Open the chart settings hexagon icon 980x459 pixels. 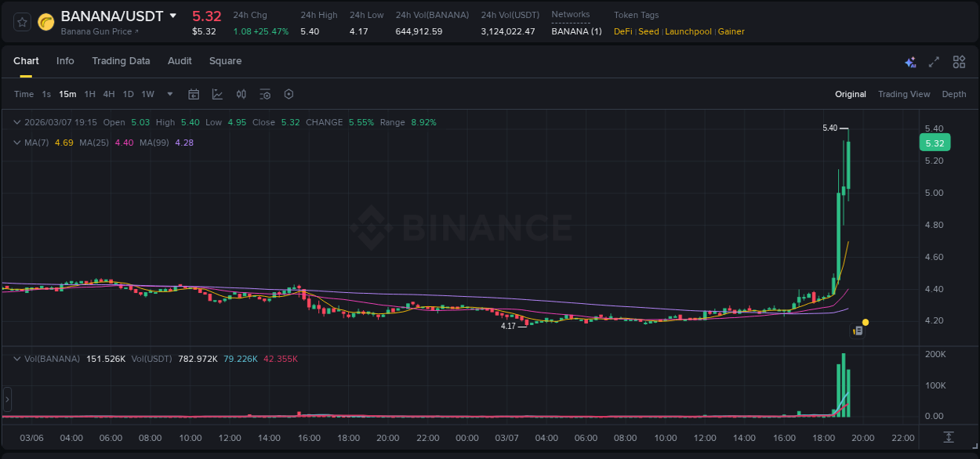coord(289,93)
